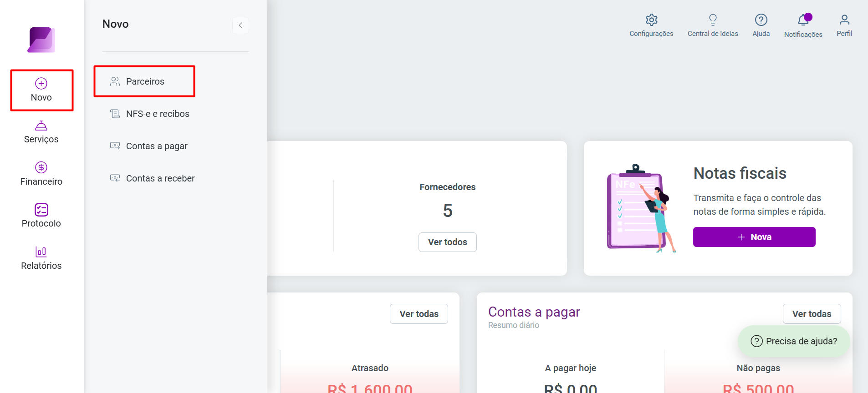Image resolution: width=868 pixels, height=393 pixels.
Task: Open the Serviços sidebar section
Action: (x=41, y=132)
